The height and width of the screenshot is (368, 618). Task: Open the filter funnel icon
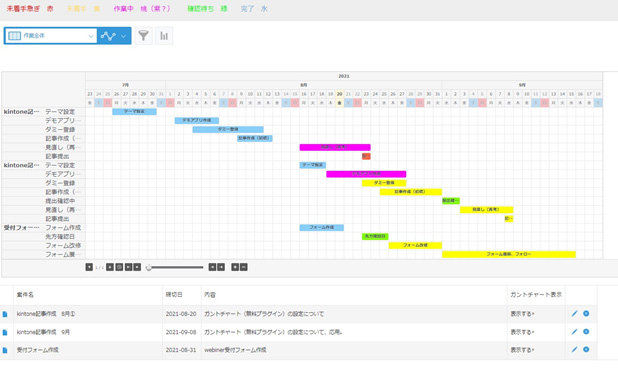click(143, 36)
